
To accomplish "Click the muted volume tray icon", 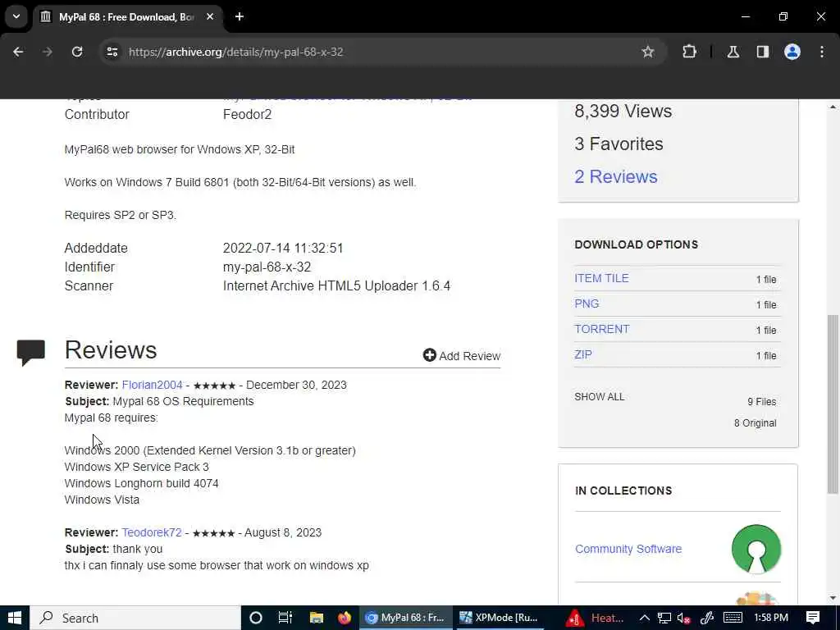I will point(683,618).
